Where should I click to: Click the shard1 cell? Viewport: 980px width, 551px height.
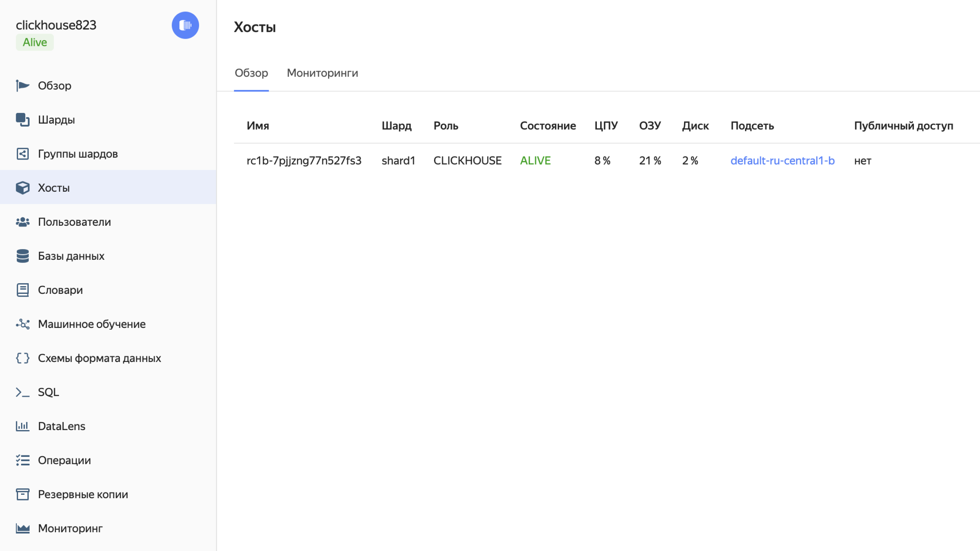(x=398, y=161)
